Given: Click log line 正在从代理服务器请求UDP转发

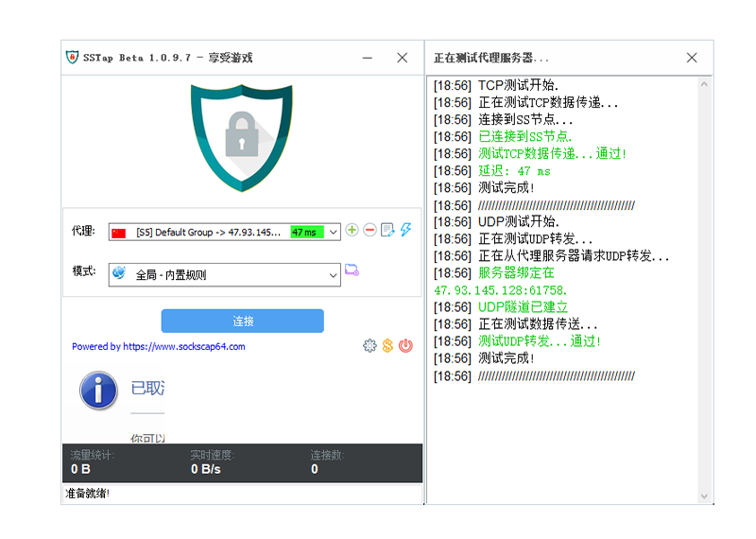Looking at the screenshot, I should pos(574,255).
